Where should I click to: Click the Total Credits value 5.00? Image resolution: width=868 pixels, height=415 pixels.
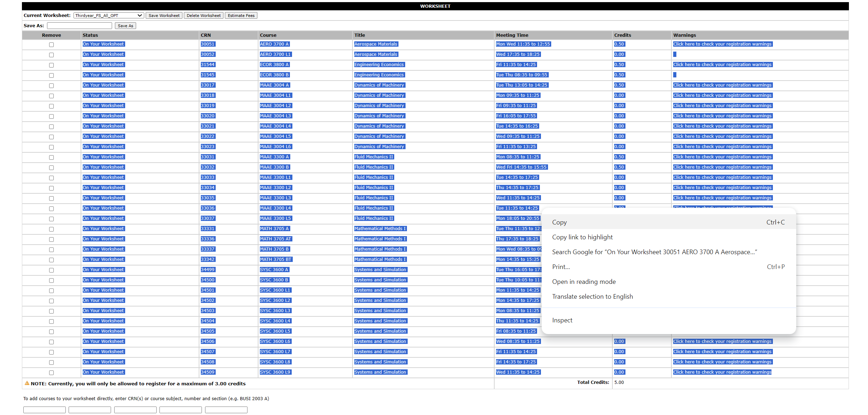[x=619, y=382]
